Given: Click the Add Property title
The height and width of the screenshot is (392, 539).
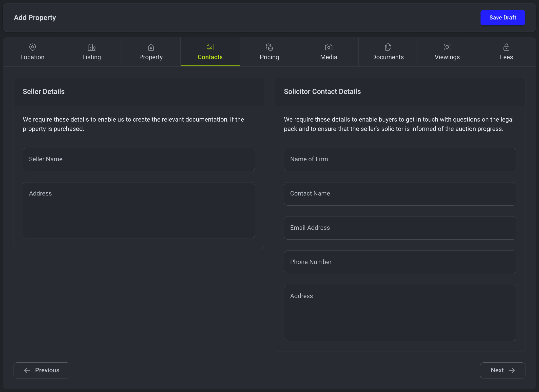Looking at the screenshot, I should point(35,18).
